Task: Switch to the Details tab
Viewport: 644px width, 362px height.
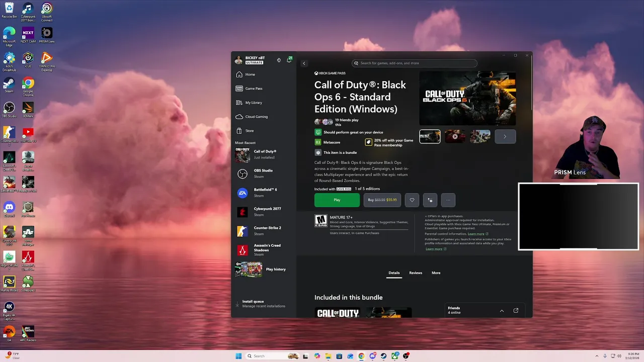Action: [394, 273]
